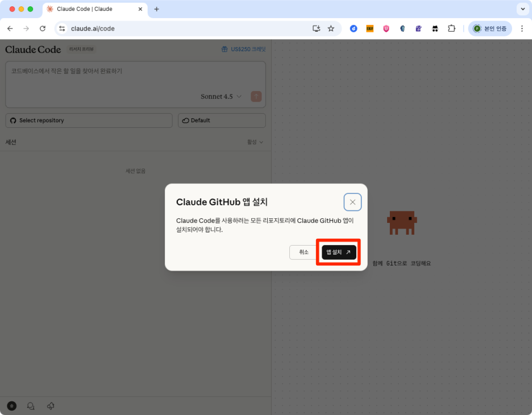Click the macOS yellow minimize button
This screenshot has height=415, width=532.
[21, 9]
